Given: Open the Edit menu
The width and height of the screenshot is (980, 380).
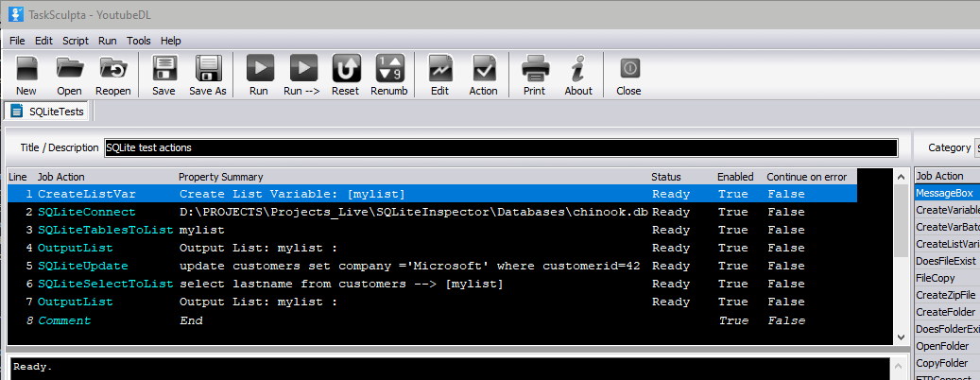Looking at the screenshot, I should pos(43,41).
